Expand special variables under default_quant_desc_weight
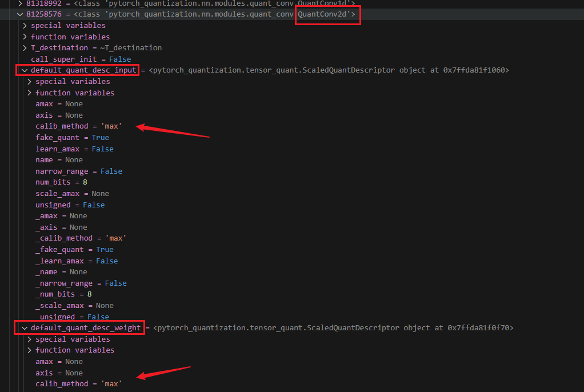The image size is (584, 392). coord(29,339)
